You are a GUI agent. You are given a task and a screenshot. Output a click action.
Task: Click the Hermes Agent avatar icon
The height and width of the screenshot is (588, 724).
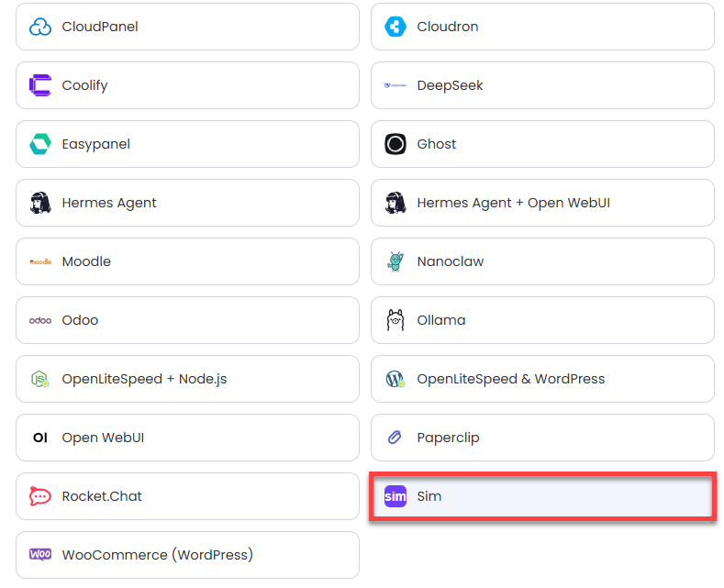40,203
